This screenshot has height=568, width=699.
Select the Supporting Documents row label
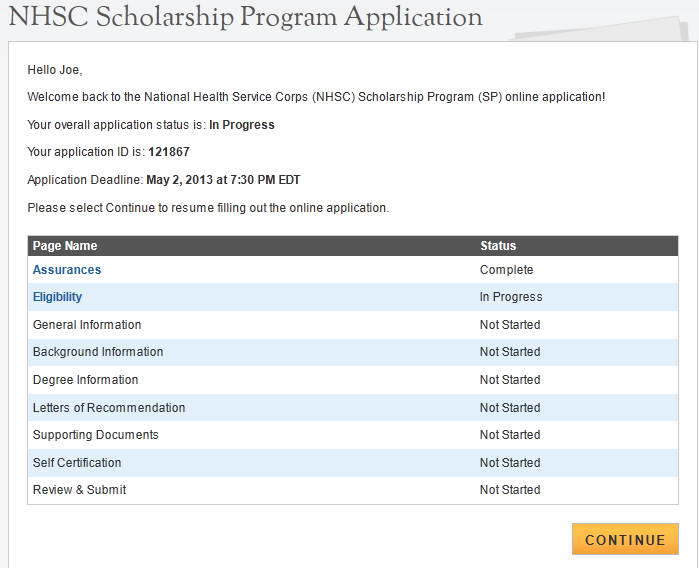click(96, 435)
